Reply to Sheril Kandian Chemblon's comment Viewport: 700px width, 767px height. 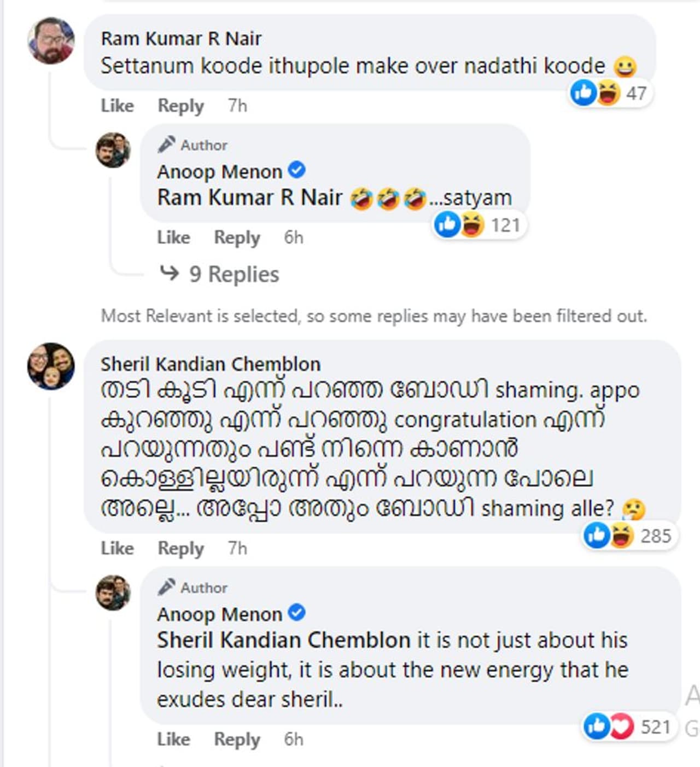[x=180, y=548]
